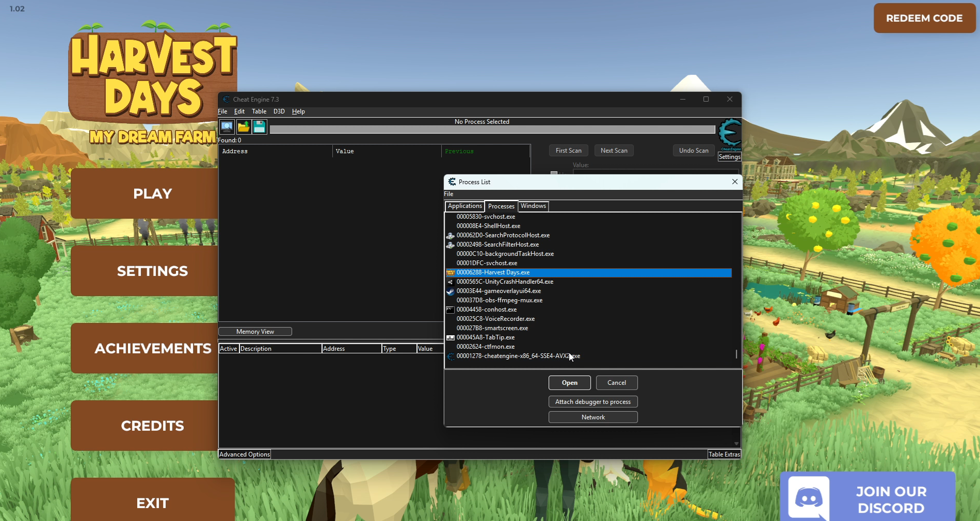Click Process List title bar icon
Viewport: 980px width, 521px height.
click(x=452, y=182)
